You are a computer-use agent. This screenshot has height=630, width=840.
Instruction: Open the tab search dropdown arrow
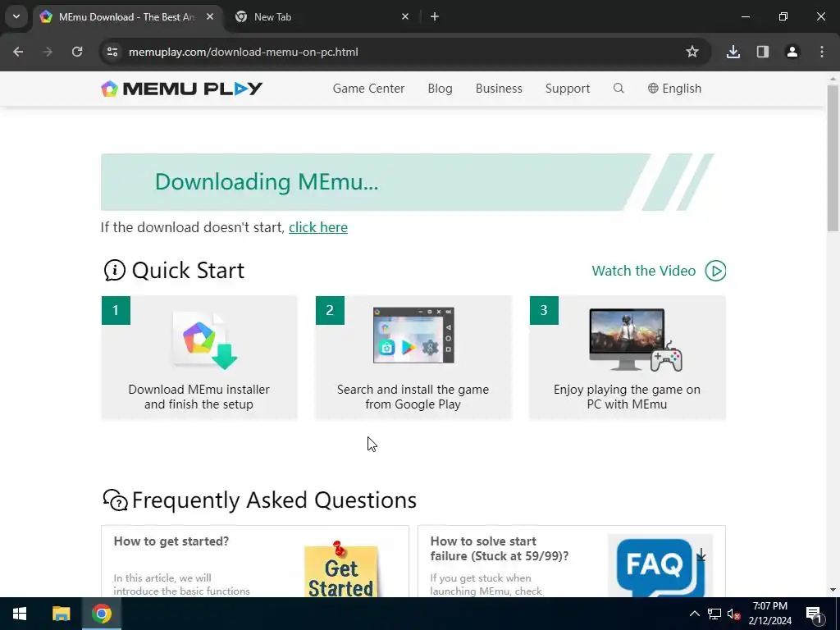pyautogui.click(x=16, y=16)
